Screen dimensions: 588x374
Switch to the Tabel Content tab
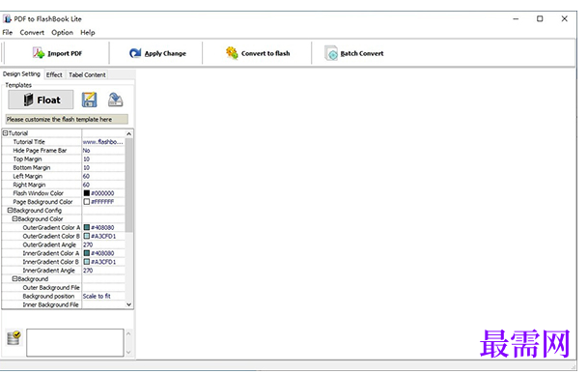[87, 74]
